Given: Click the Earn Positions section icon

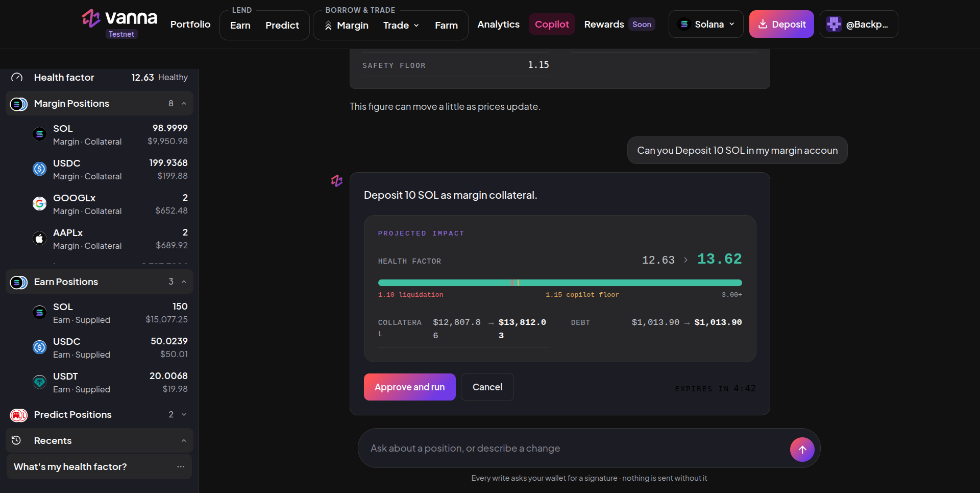Looking at the screenshot, I should tap(19, 283).
